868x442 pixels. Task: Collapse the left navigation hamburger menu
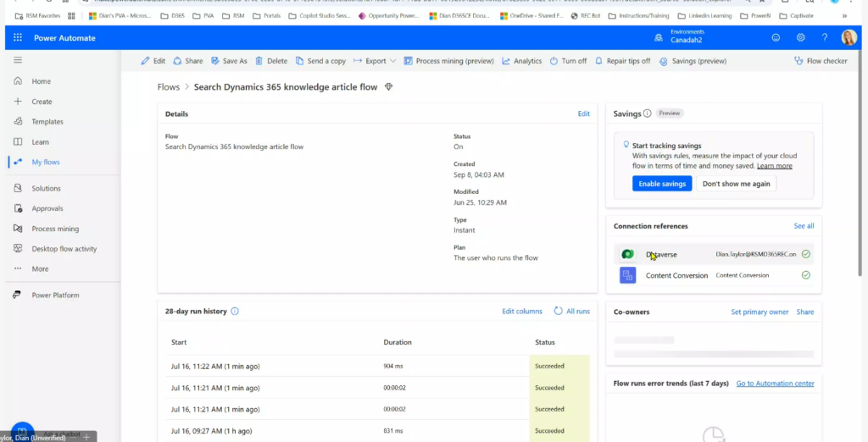(18, 60)
